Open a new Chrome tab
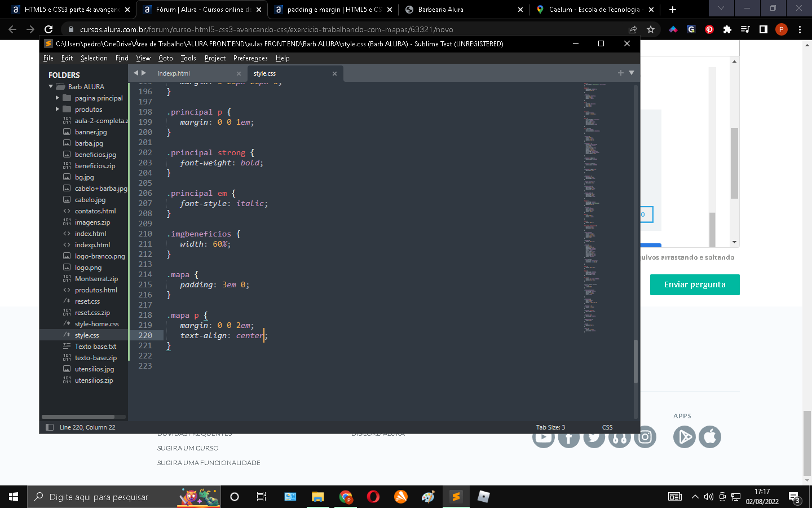The height and width of the screenshot is (508, 812). (673, 10)
